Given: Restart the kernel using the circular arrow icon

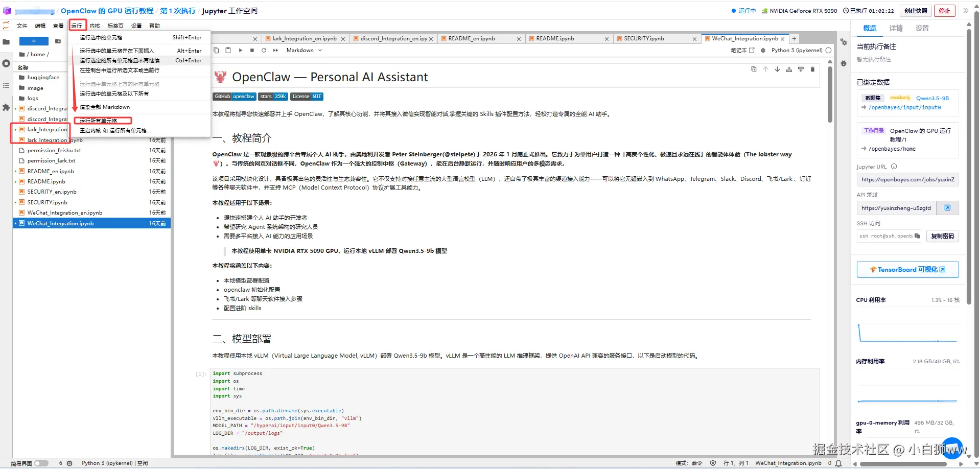Looking at the screenshot, I should pyautogui.click(x=264, y=50).
